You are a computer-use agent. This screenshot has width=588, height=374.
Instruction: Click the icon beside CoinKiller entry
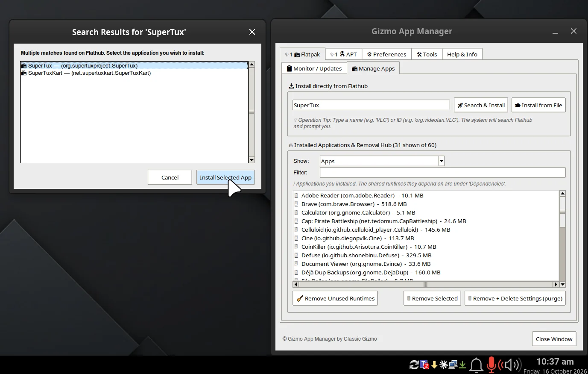point(296,247)
